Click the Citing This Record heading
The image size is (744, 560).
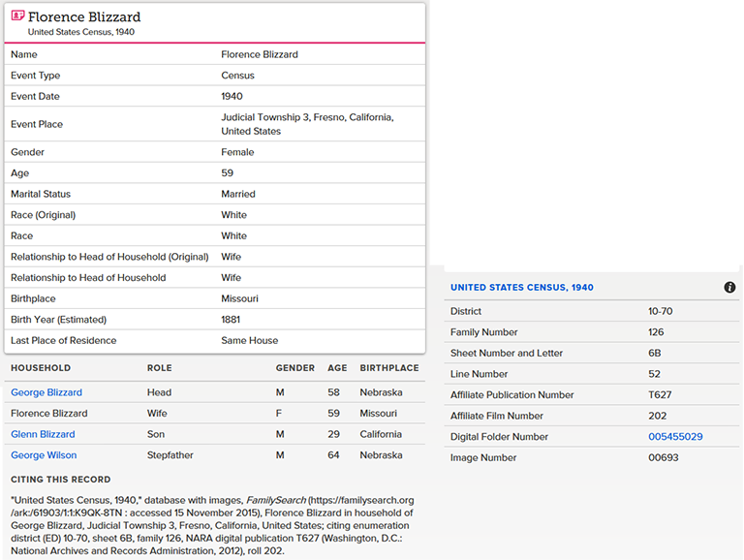click(60, 480)
